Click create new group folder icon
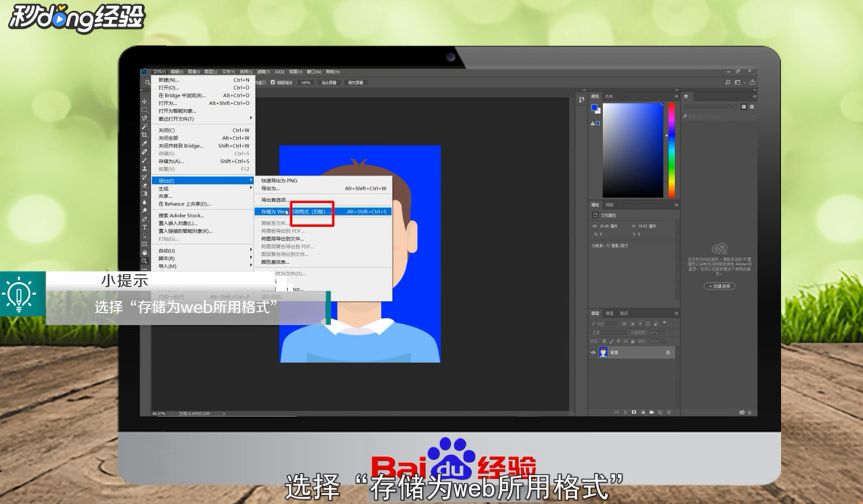This screenshot has height=504, width=863. point(651,412)
